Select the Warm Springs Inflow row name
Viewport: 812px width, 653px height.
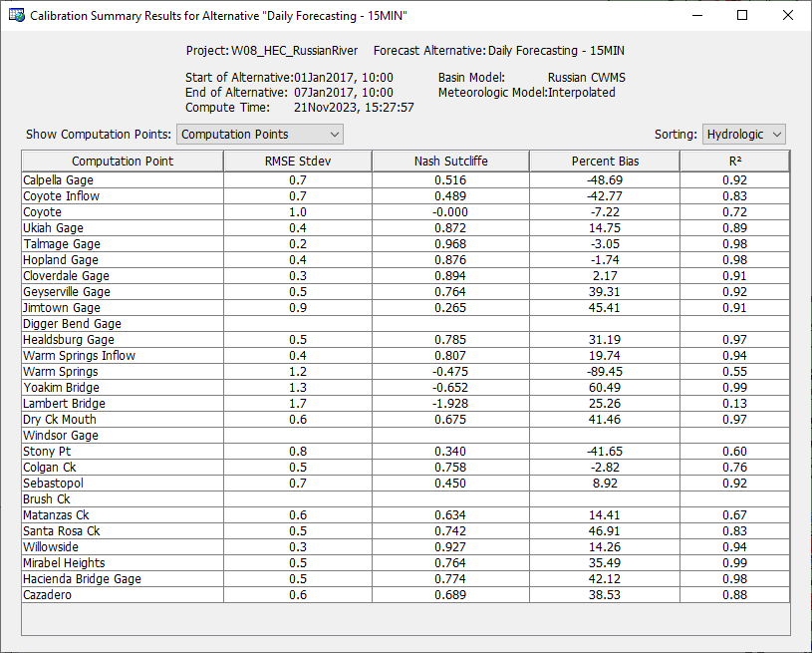79,356
